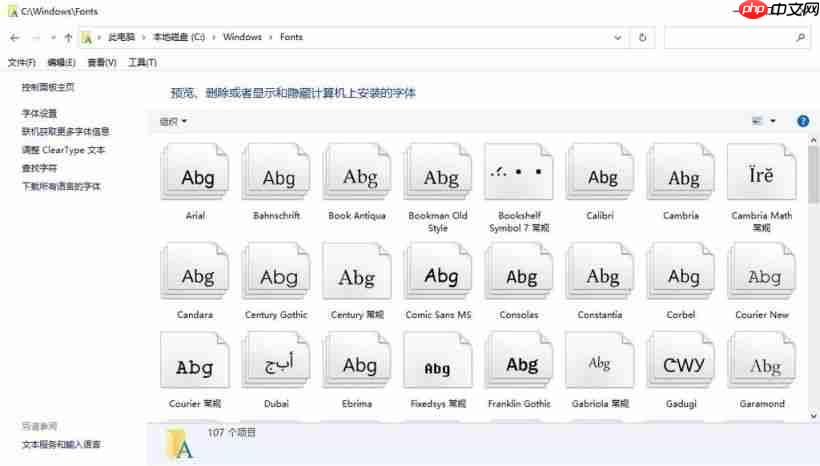The width and height of the screenshot is (820, 466).
Task: Click the scrollbar down arrow
Action: (x=813, y=416)
